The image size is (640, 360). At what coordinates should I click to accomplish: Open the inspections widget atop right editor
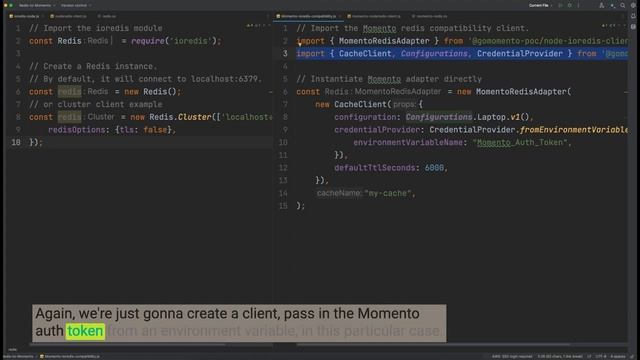614,25
